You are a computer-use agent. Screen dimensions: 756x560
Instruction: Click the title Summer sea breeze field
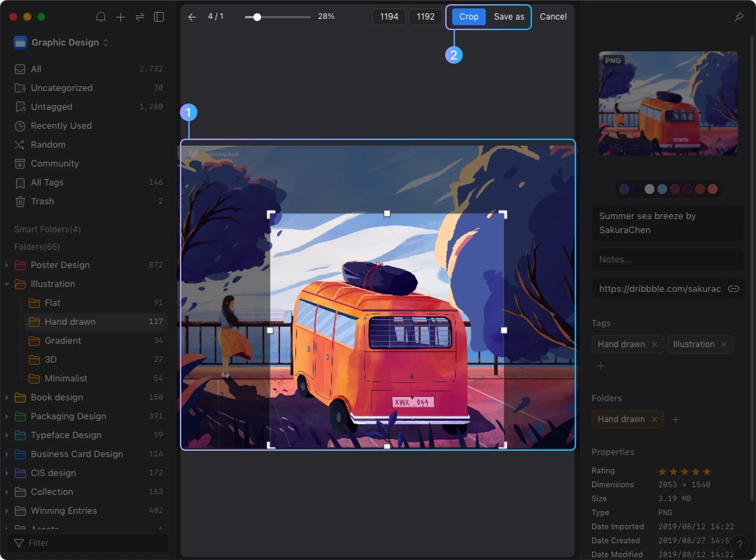(x=668, y=223)
